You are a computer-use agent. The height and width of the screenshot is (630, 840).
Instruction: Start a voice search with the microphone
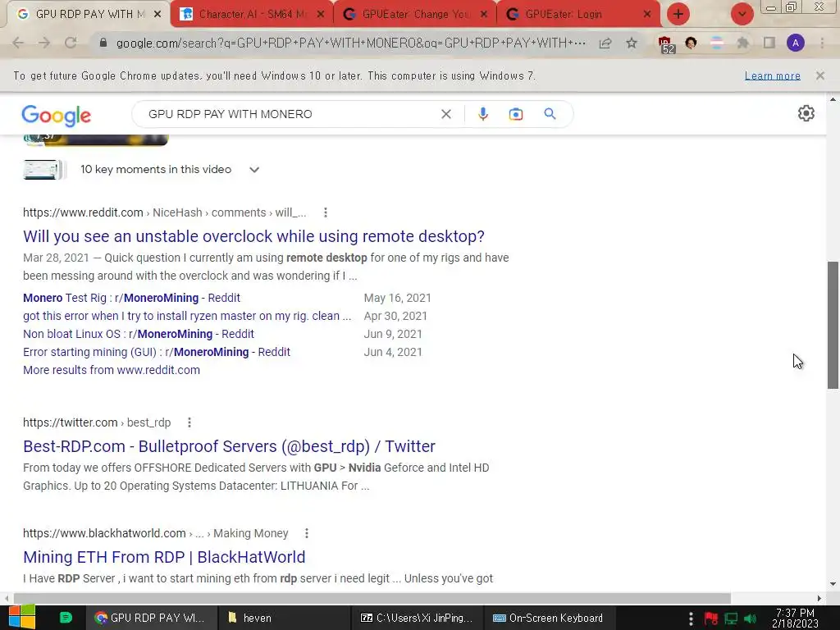(482, 114)
